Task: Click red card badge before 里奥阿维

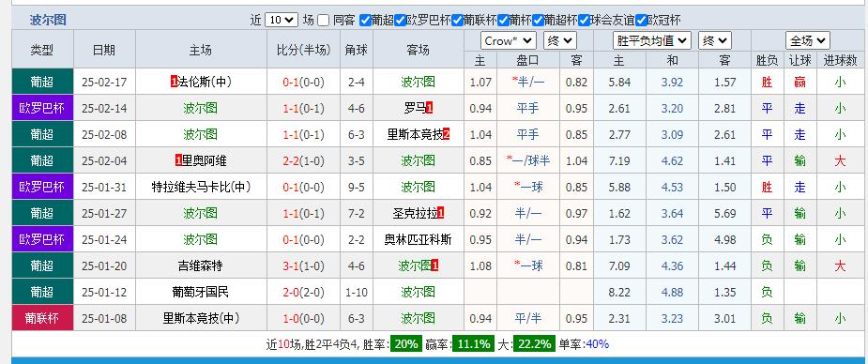Action: 178,161
